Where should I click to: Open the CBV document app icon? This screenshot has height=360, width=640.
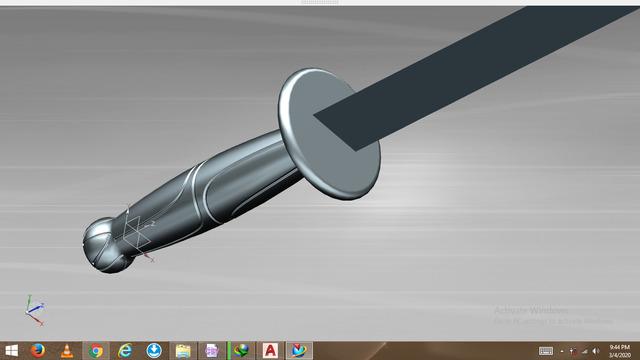tap(212, 351)
